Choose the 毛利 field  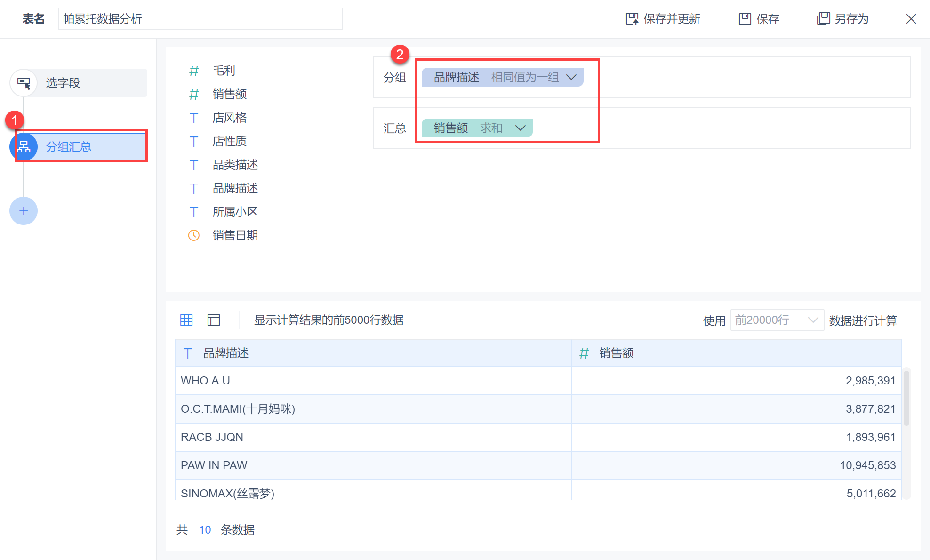[x=224, y=71]
